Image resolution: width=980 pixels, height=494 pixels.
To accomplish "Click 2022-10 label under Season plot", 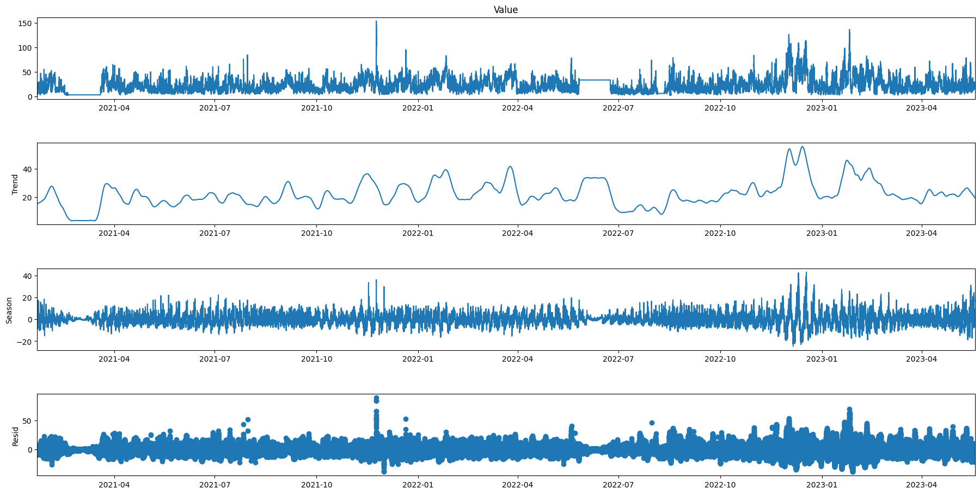I will pyautogui.click(x=720, y=359).
